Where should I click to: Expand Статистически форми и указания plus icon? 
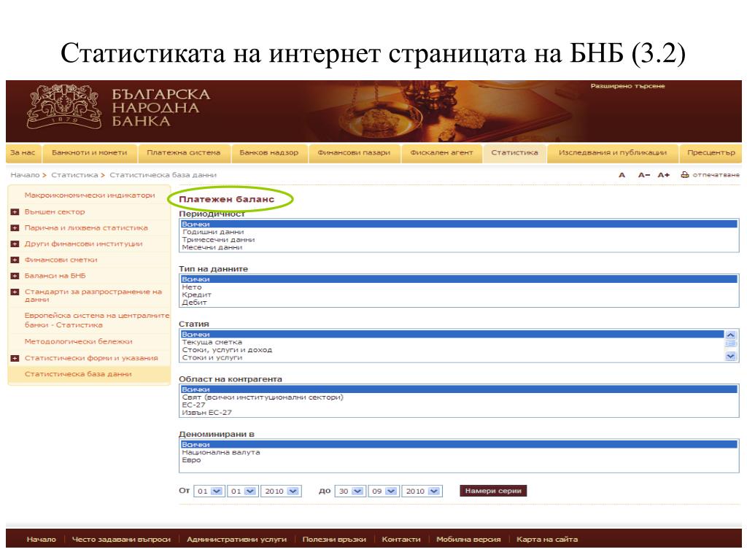coord(15,358)
